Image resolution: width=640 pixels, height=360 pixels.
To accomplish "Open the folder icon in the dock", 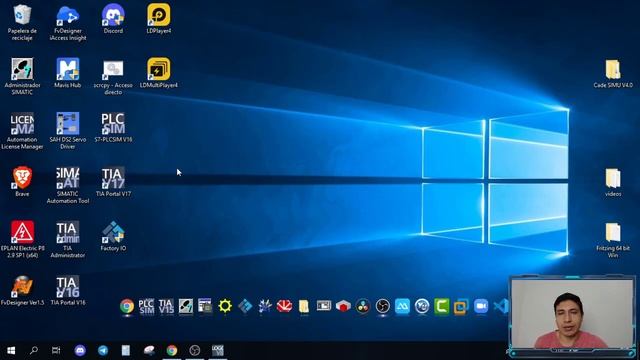I will pos(304,306).
